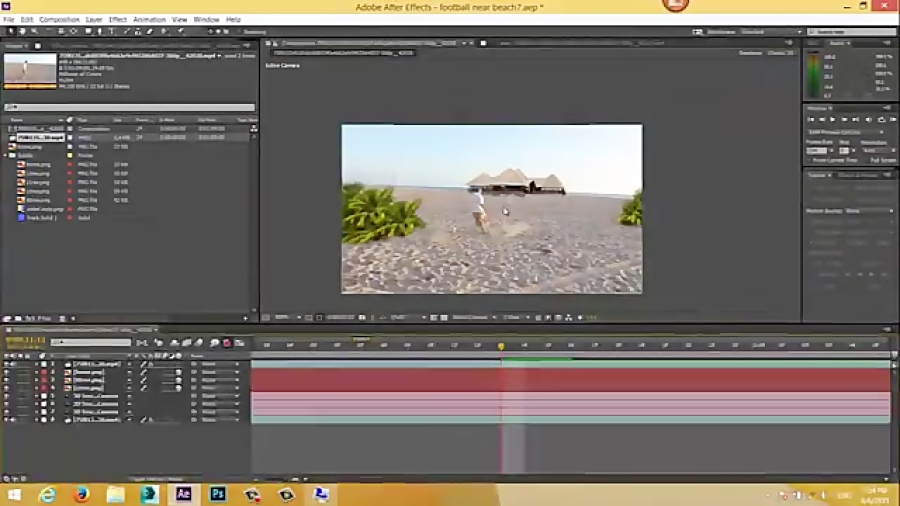Select the Horizontal Type tool
The width and height of the screenshot is (900, 506).
111,32
